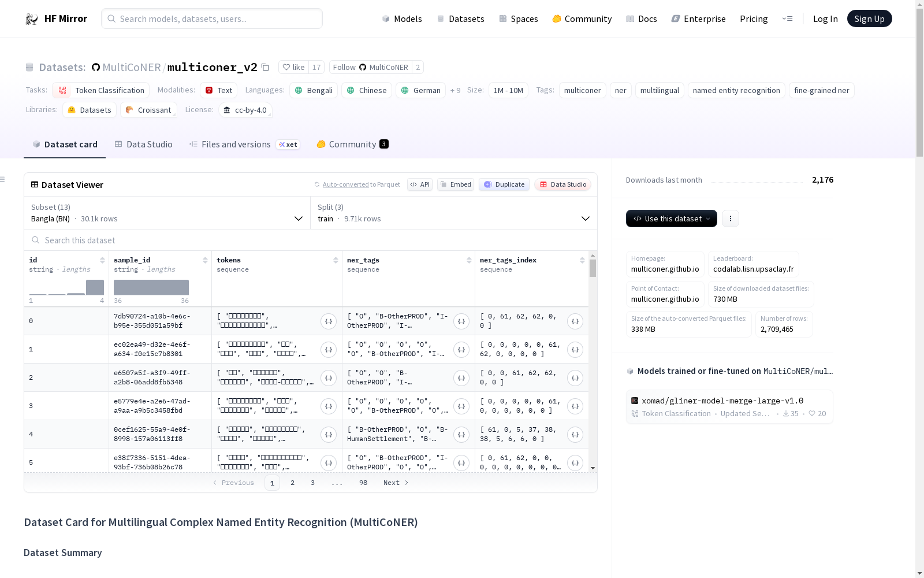Open the Split train dropdown
The height and width of the screenshot is (578, 924).
(454, 213)
